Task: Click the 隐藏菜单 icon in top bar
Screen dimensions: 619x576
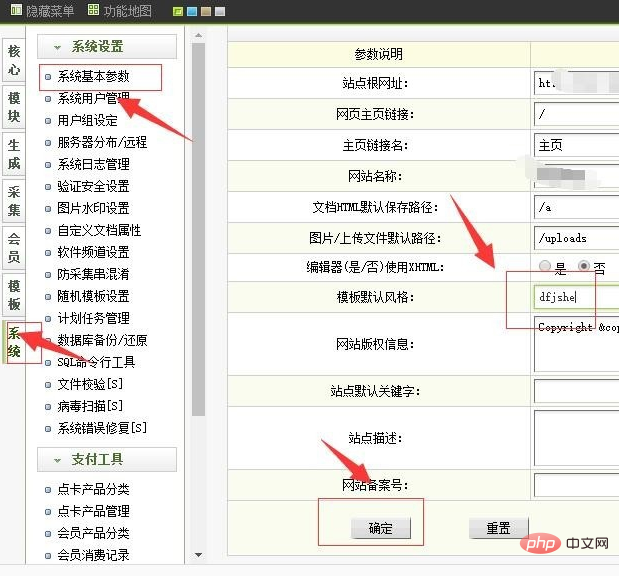Action: [16, 10]
